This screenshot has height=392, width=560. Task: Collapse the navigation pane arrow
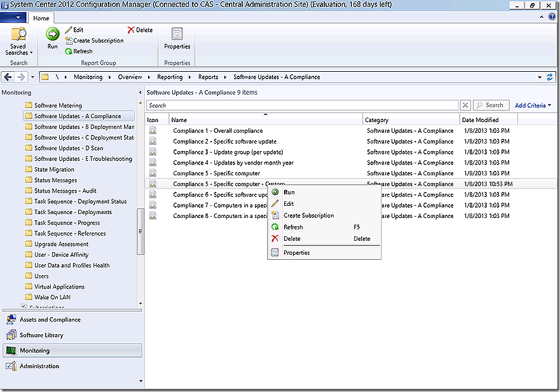click(x=140, y=93)
